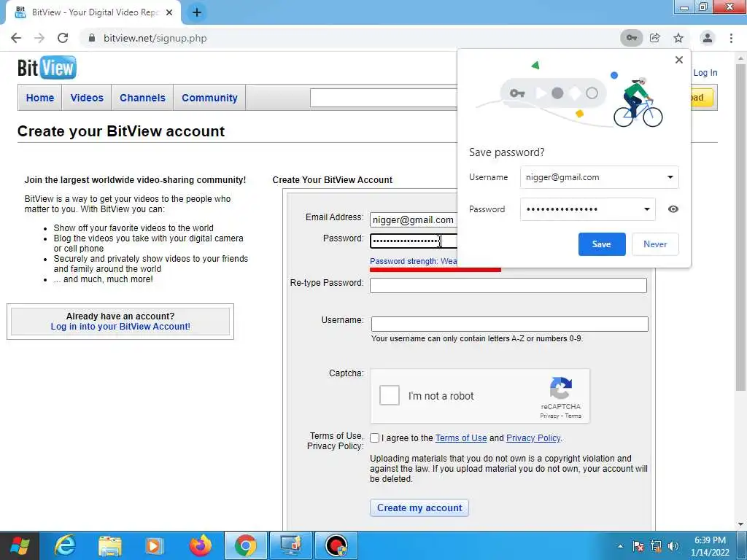Click the Never button in password popup
Viewport: 747px width, 560px height.
click(655, 244)
